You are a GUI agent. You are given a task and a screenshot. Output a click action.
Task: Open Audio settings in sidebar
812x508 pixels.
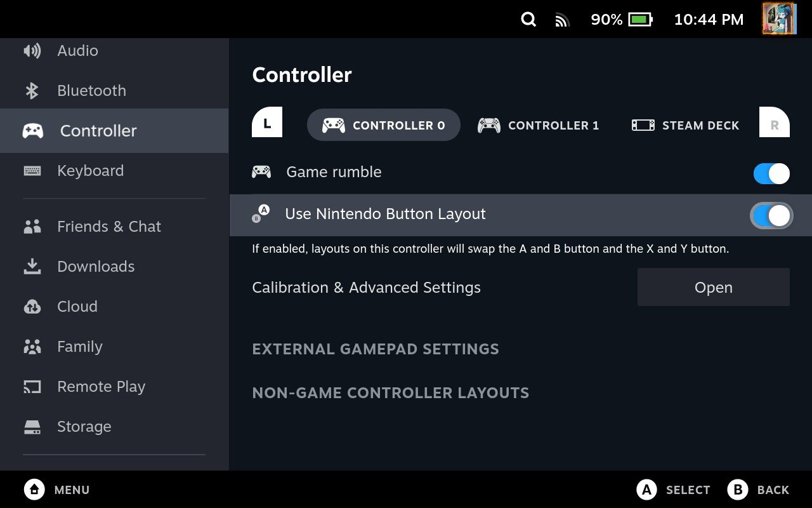click(x=114, y=51)
